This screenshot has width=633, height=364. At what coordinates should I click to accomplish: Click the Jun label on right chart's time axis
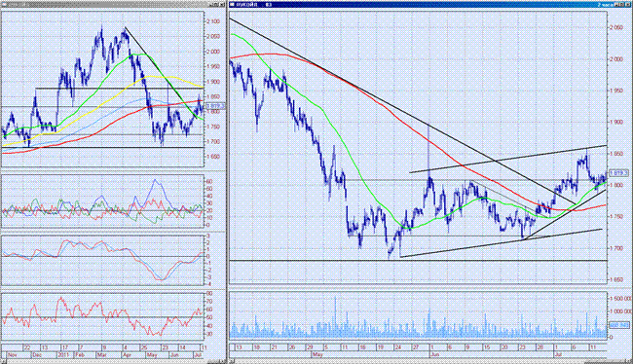click(x=435, y=355)
